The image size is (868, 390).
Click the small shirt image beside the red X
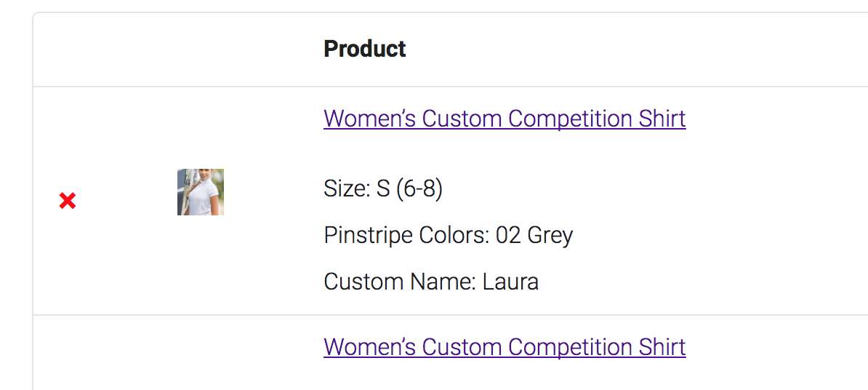click(x=201, y=192)
